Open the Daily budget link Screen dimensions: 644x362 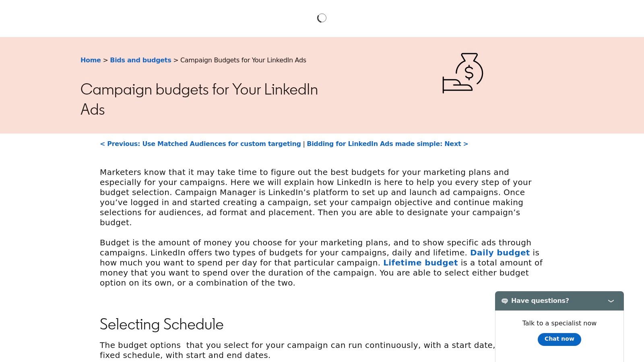[500, 253]
